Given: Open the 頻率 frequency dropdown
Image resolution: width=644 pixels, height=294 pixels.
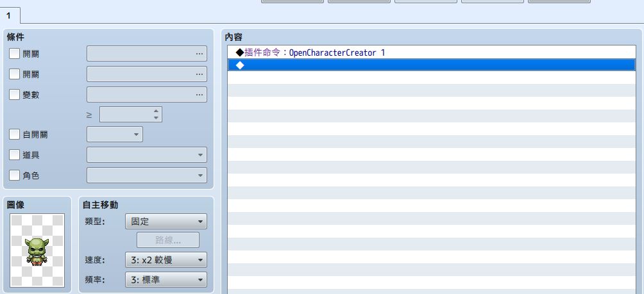Looking at the screenshot, I should pos(166,280).
